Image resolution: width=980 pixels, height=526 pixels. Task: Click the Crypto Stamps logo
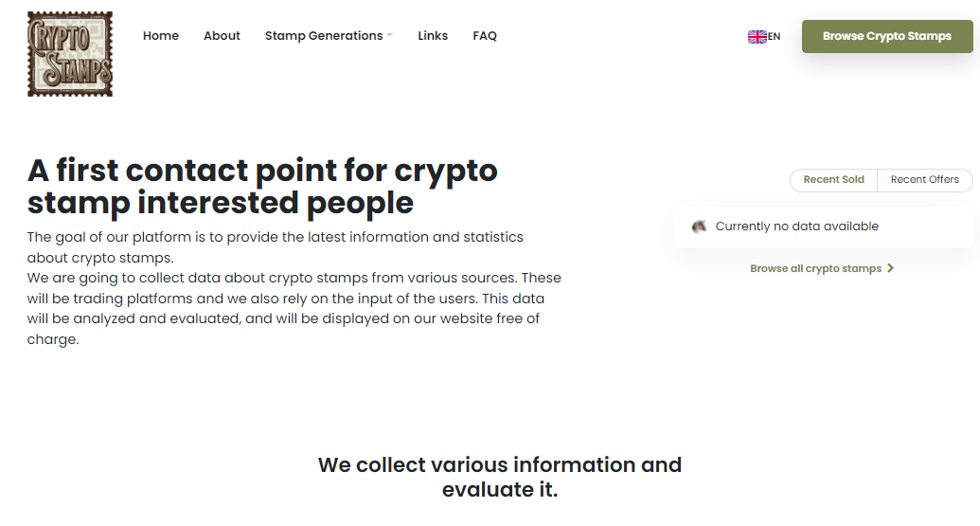pos(70,54)
